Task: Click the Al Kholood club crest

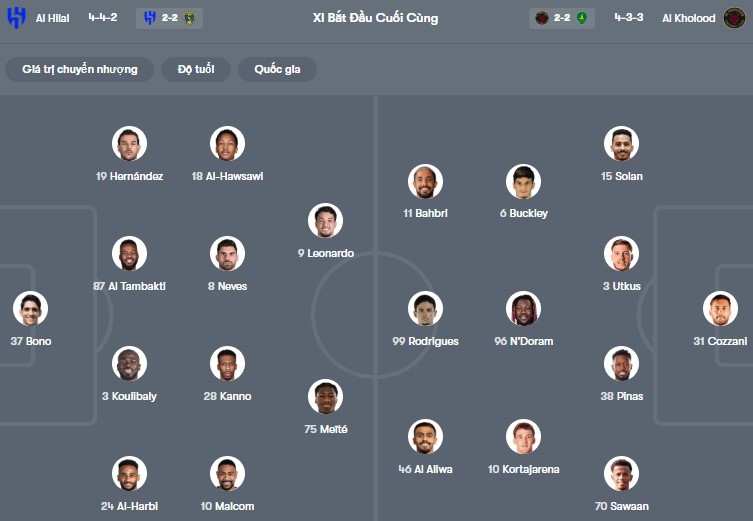Action: tap(734, 18)
